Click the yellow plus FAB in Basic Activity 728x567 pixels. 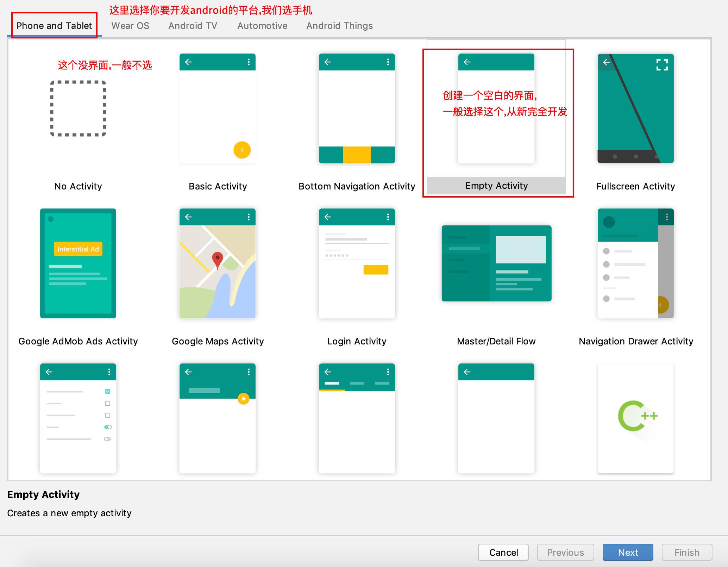point(242,150)
